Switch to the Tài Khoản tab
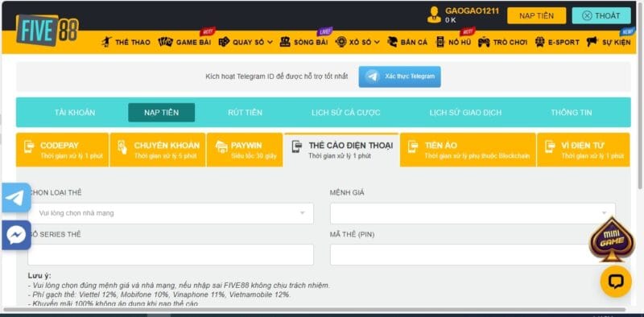The image size is (644, 317). pyautogui.click(x=75, y=113)
